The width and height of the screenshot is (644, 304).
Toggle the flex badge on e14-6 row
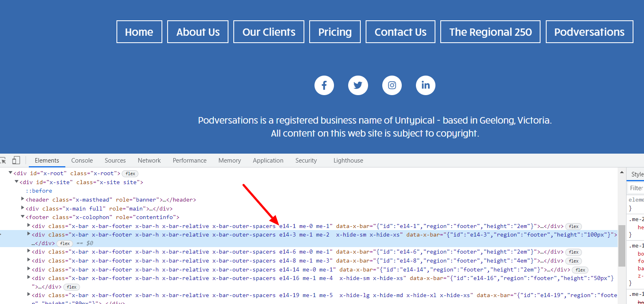click(574, 252)
